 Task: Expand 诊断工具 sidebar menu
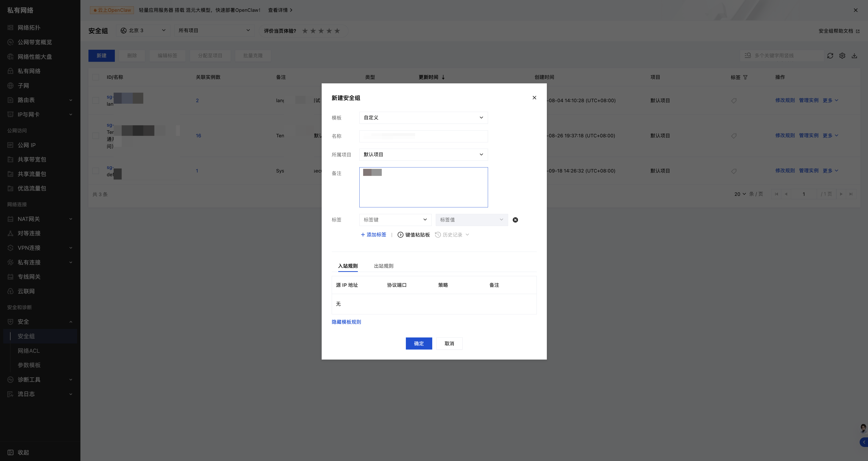[x=40, y=379]
